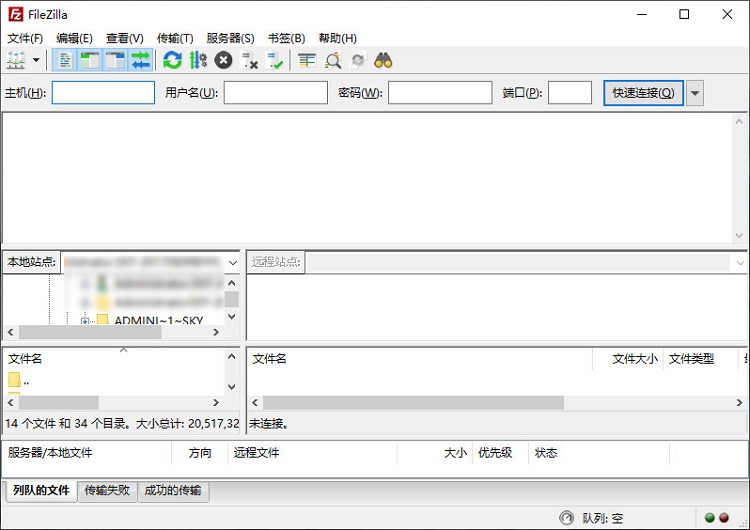
Task: Open the 书签(B) menu
Action: (286, 38)
